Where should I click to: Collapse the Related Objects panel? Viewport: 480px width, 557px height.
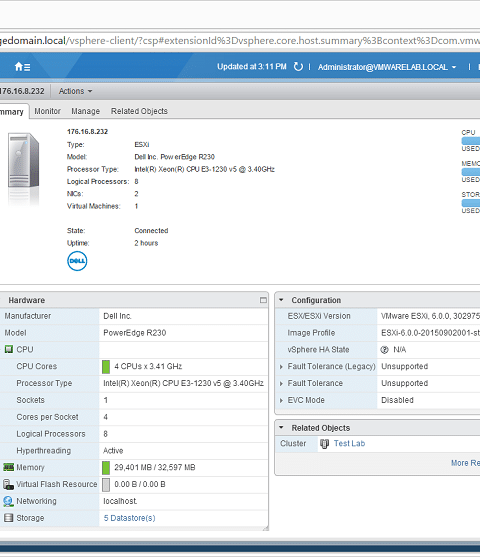pyautogui.click(x=281, y=428)
